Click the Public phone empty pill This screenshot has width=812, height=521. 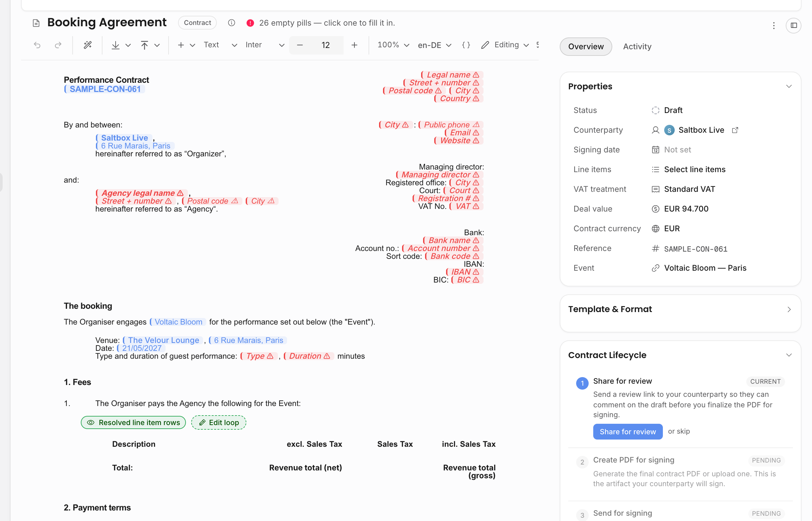click(x=451, y=125)
